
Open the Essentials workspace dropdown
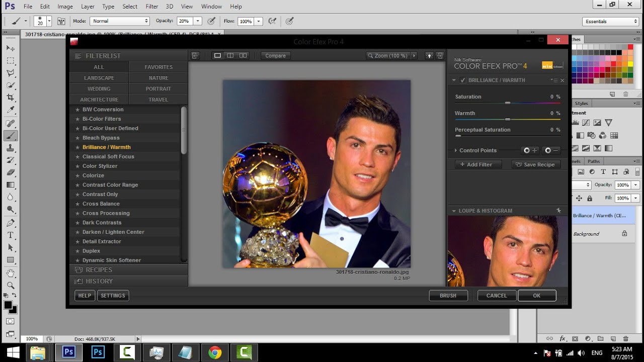(x=611, y=21)
